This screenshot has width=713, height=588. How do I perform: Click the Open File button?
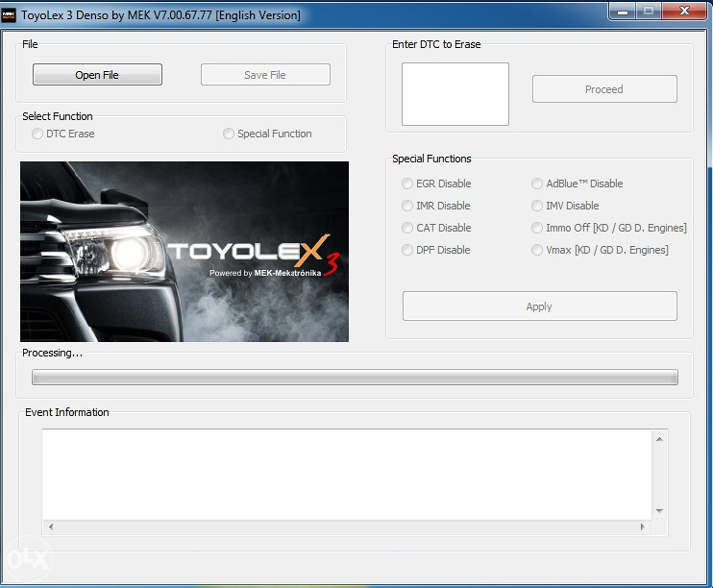tap(97, 75)
